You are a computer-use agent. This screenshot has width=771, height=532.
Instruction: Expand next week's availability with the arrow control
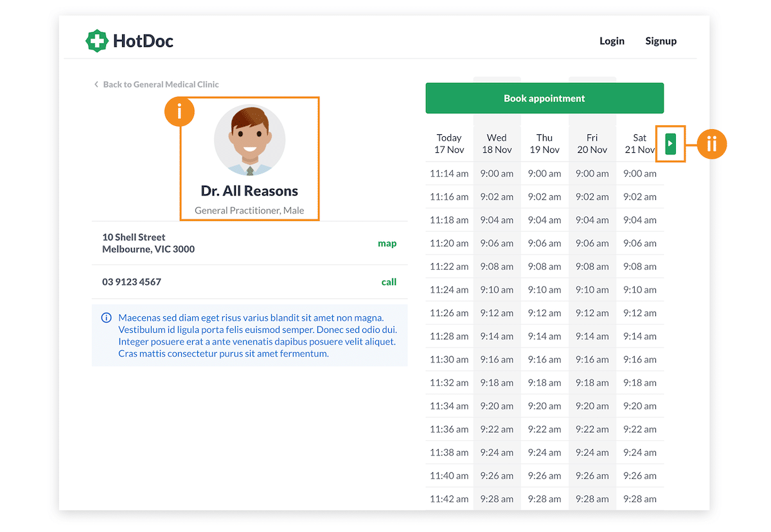(670, 145)
